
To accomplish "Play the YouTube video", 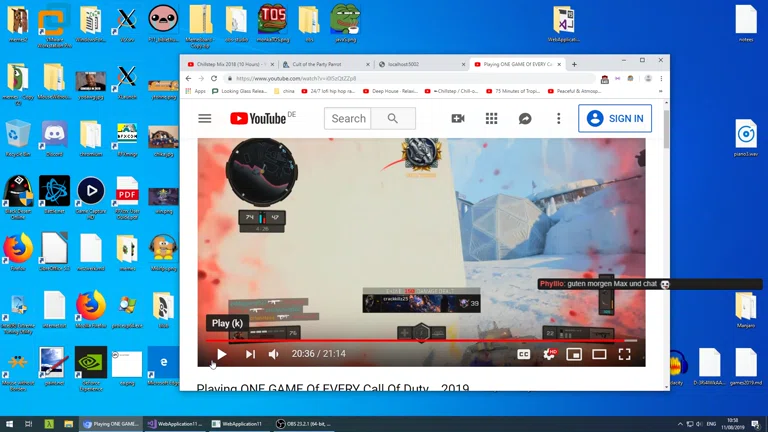I will coord(222,354).
